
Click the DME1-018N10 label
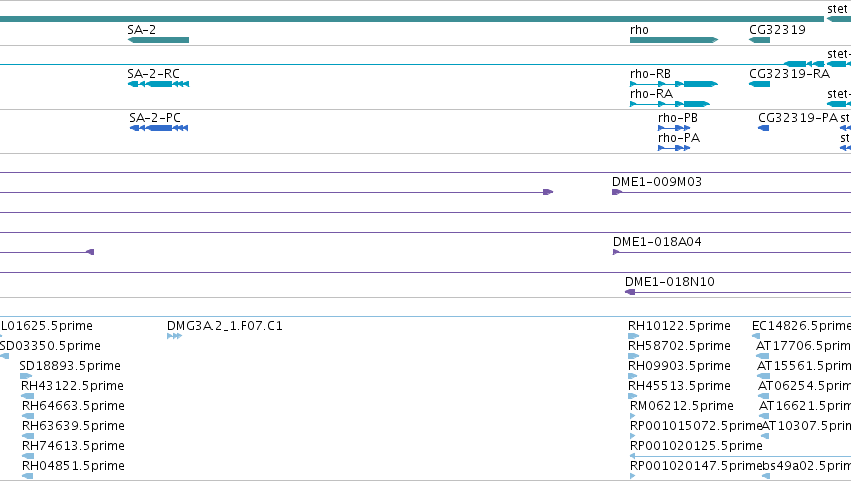point(670,282)
